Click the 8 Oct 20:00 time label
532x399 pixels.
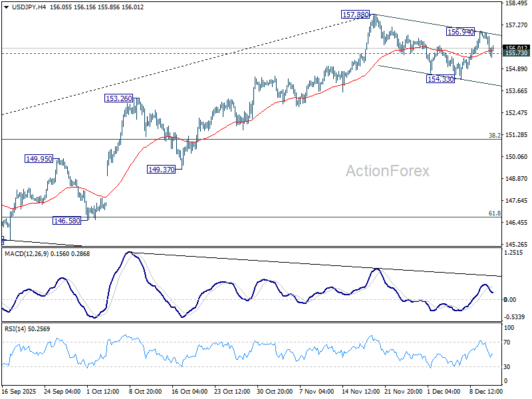(x=145, y=392)
